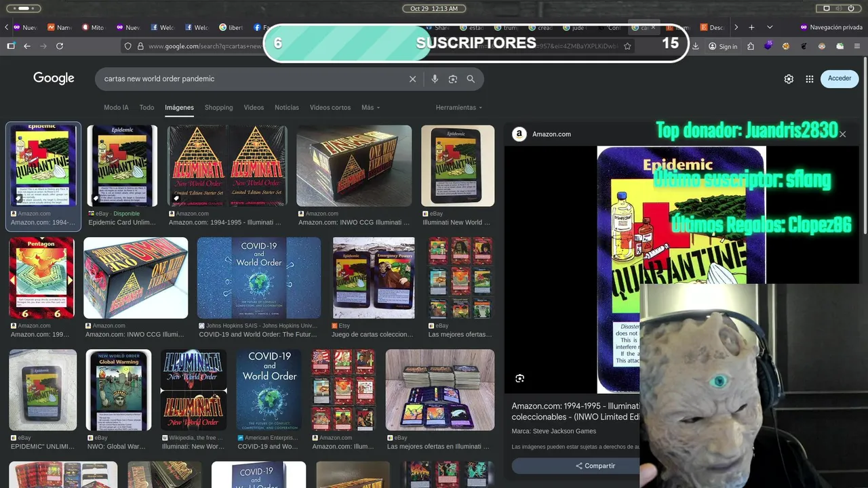Image resolution: width=868 pixels, height=488 pixels.
Task: Expand the list all tabs chevron
Action: (x=770, y=27)
